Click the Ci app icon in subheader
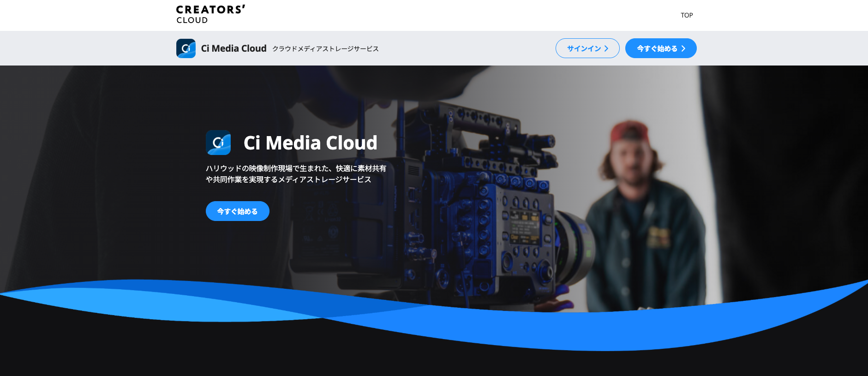Screen dimensions: 868x376 (186, 48)
